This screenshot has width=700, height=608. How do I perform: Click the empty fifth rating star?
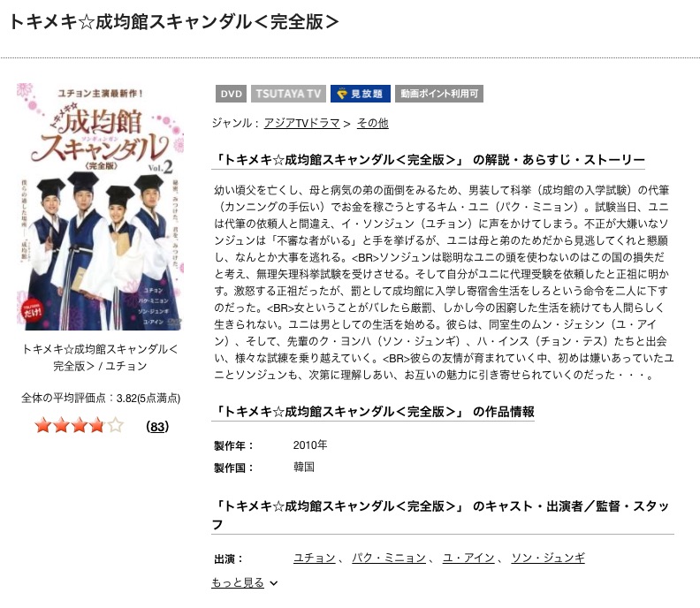(x=115, y=425)
